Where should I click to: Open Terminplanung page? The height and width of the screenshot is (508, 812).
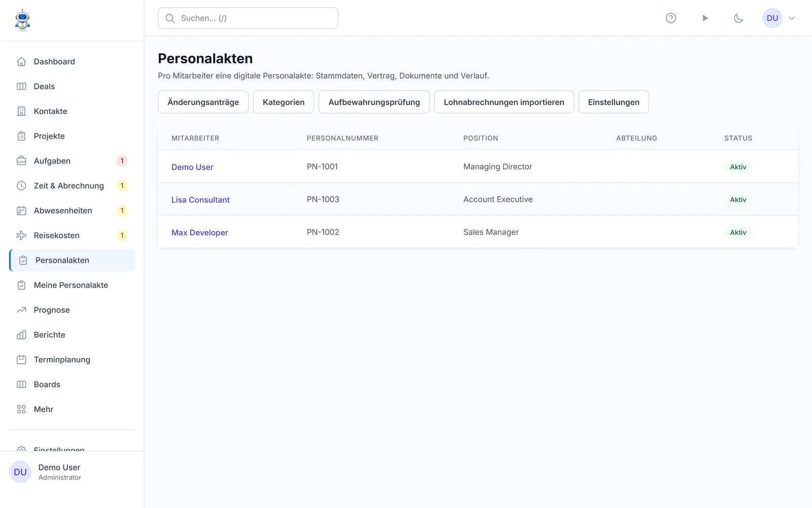[x=72, y=360]
